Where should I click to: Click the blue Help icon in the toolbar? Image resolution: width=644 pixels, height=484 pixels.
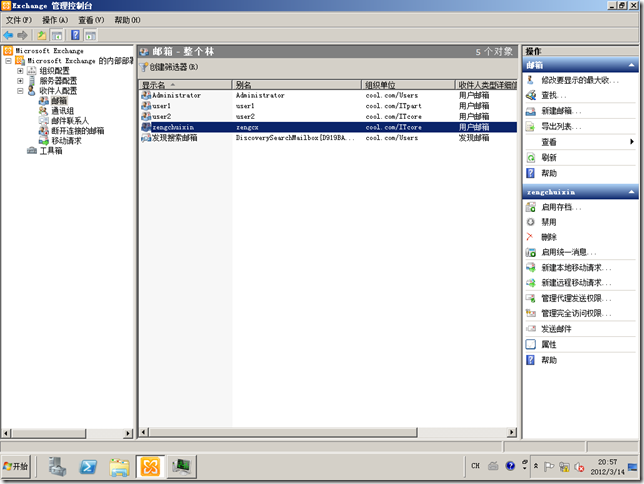pyautogui.click(x=76, y=35)
